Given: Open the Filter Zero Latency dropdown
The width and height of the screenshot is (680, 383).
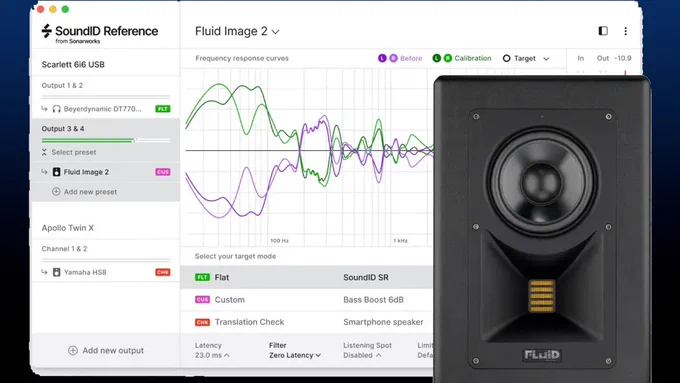Looking at the screenshot, I should click(x=294, y=355).
